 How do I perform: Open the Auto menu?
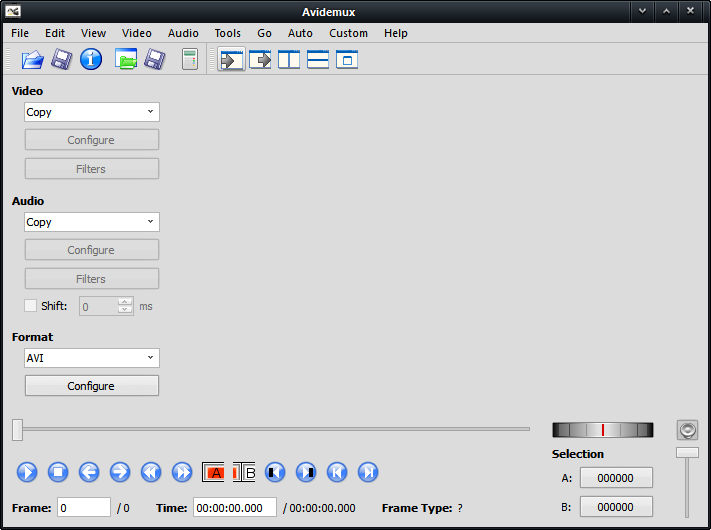300,33
